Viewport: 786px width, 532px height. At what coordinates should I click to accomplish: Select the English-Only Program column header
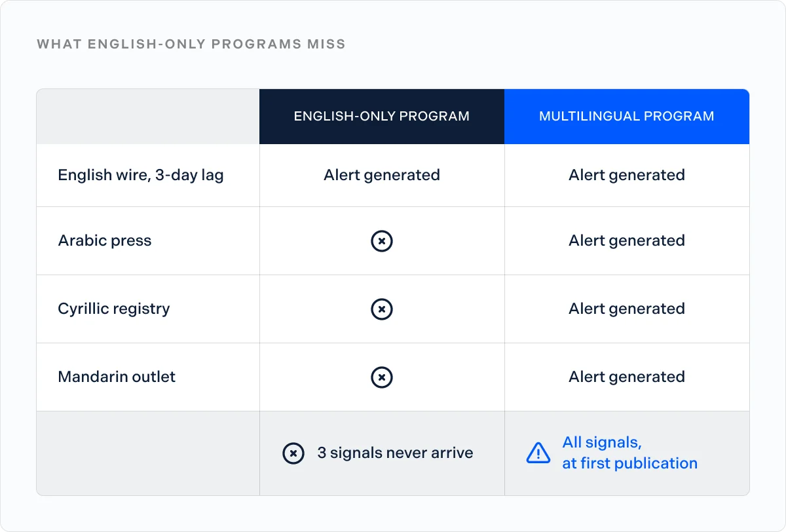(x=382, y=117)
